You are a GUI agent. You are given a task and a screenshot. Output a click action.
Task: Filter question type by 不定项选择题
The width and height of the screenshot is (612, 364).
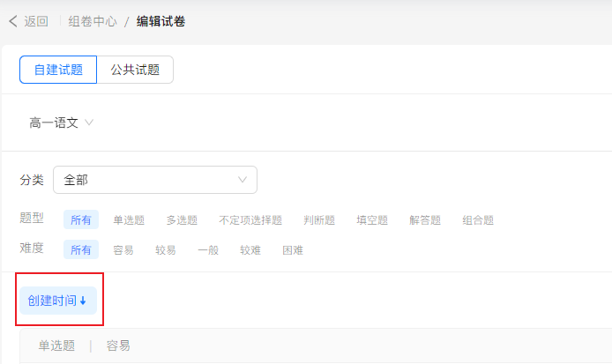coord(250,220)
